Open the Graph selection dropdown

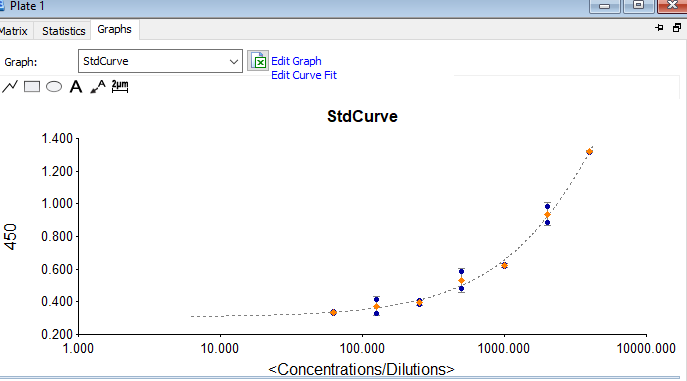pos(160,61)
